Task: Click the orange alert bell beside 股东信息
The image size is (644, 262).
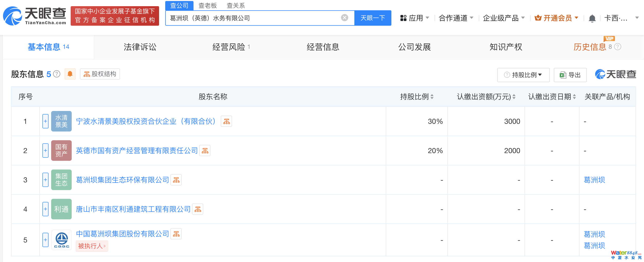Action: coord(70,74)
